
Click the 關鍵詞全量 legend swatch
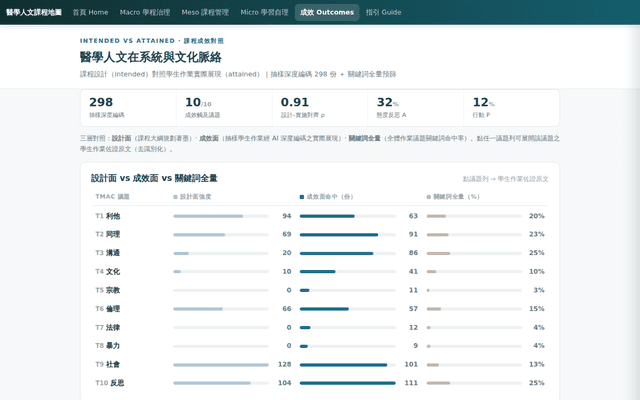(x=429, y=197)
